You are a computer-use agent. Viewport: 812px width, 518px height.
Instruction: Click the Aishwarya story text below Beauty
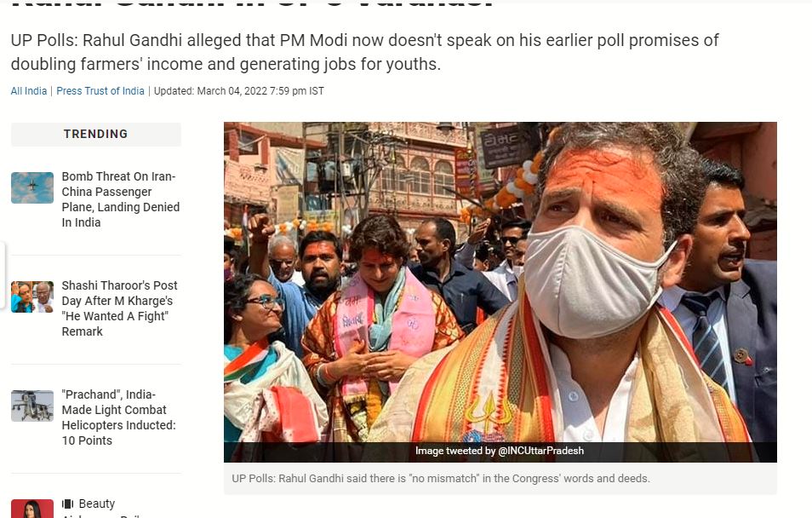coord(101,515)
